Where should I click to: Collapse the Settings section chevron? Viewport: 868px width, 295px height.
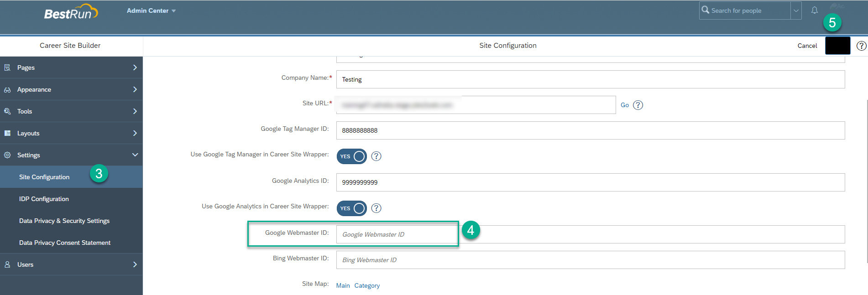click(135, 155)
